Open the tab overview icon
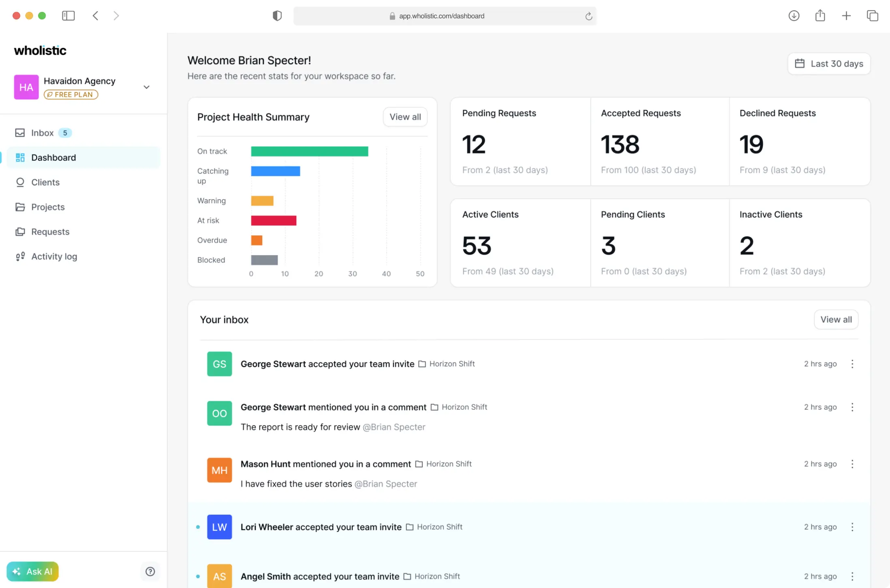Viewport: 890px width, 588px height. point(872,16)
